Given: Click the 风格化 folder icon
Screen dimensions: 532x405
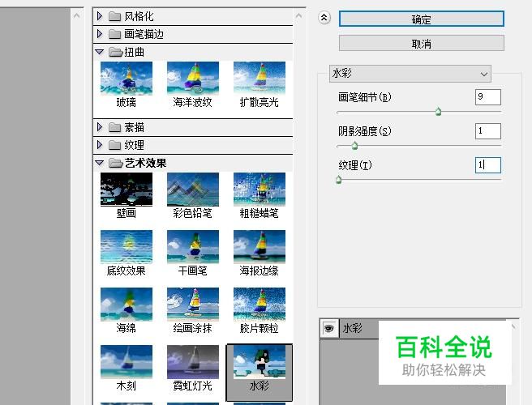Looking at the screenshot, I should coord(114,16).
